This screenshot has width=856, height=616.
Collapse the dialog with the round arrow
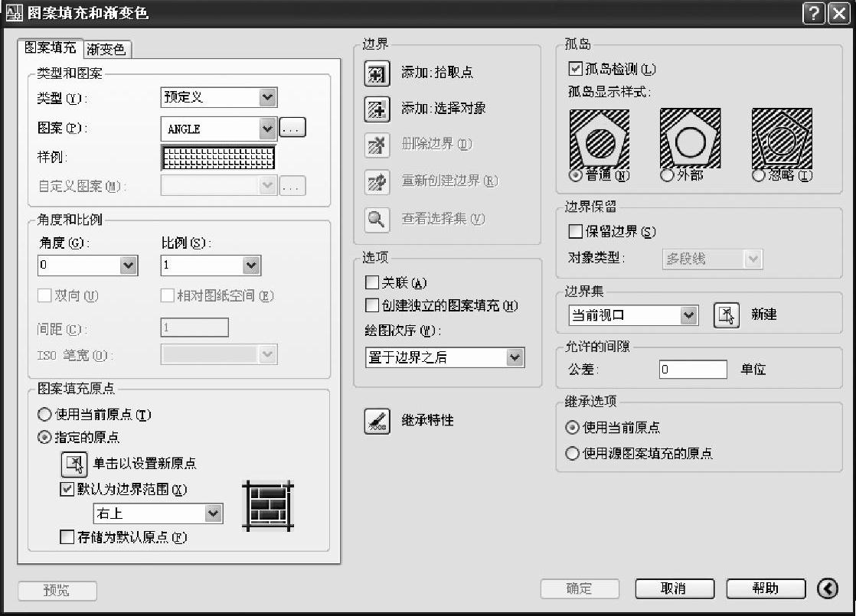point(828,588)
